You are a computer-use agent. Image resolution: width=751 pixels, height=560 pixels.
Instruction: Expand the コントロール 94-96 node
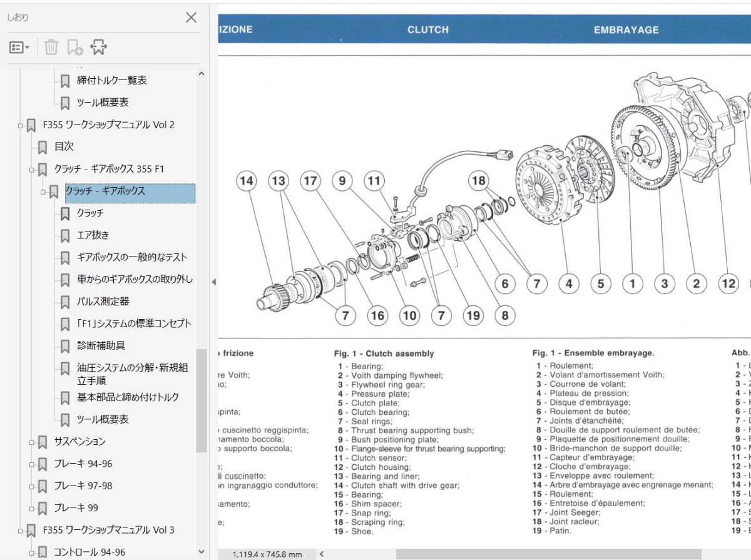tap(32, 552)
